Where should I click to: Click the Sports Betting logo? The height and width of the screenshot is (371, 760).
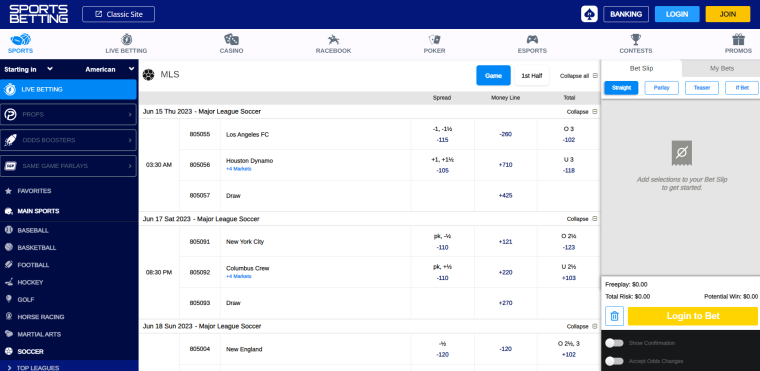coord(39,15)
